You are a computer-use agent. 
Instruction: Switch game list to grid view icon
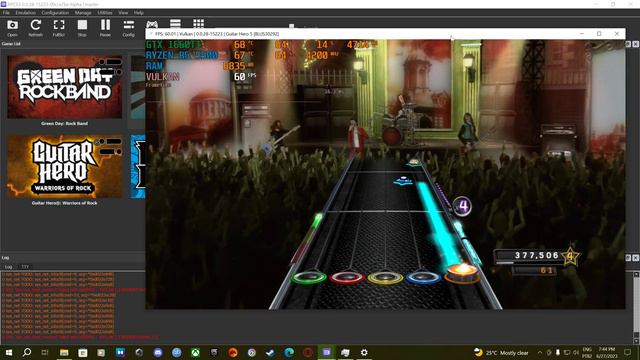198,23
